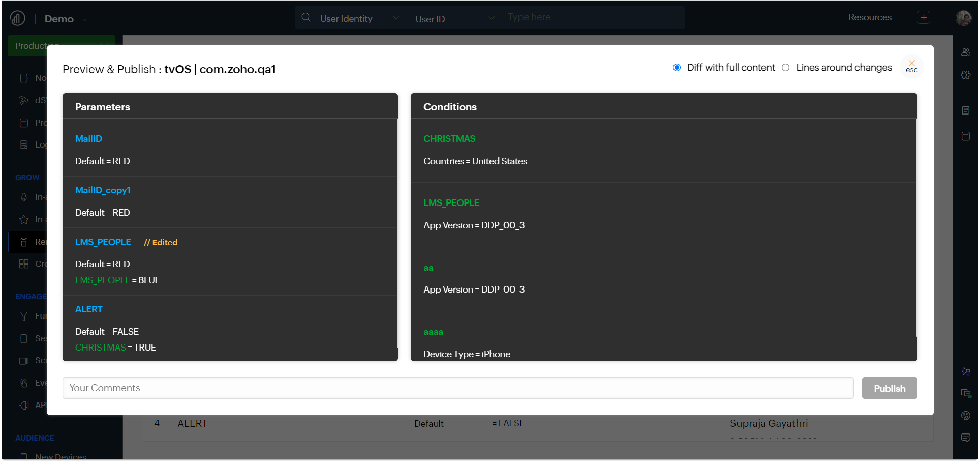Close the Preview & Publish dialog with esc button
This screenshot has height=463, width=980.
912,67
